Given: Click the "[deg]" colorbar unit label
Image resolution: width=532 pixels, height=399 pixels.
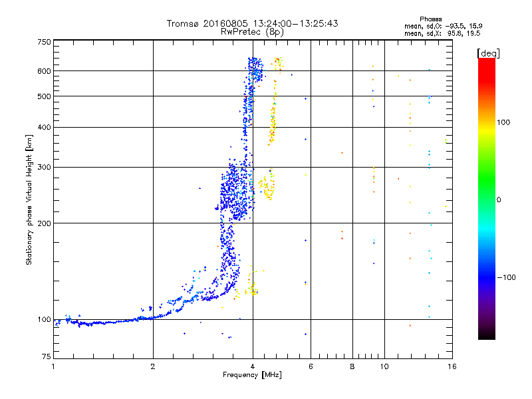Looking at the screenshot, I should pyautogui.click(x=488, y=53).
